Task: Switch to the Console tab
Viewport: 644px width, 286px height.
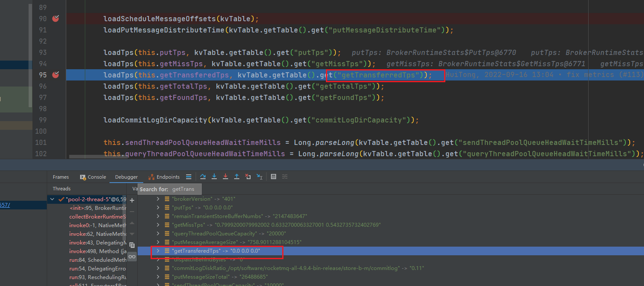Action: [x=93, y=177]
